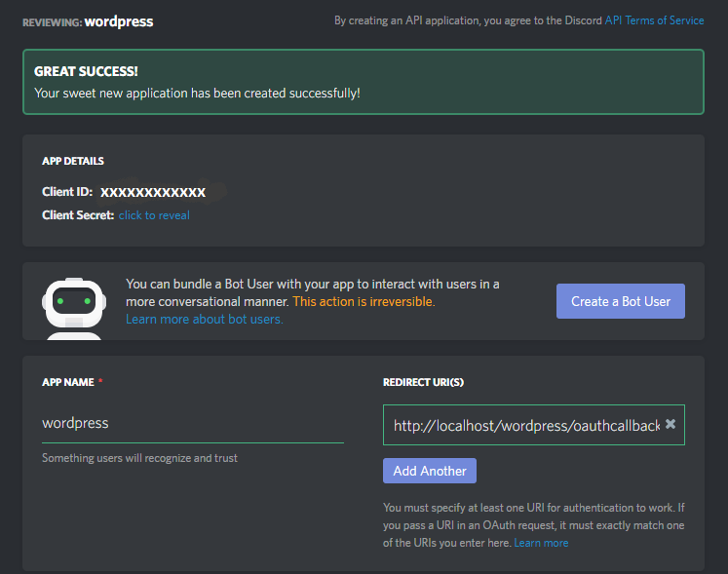The width and height of the screenshot is (728, 574).
Task: Open the Learn more link about URIs
Action: coord(541,543)
